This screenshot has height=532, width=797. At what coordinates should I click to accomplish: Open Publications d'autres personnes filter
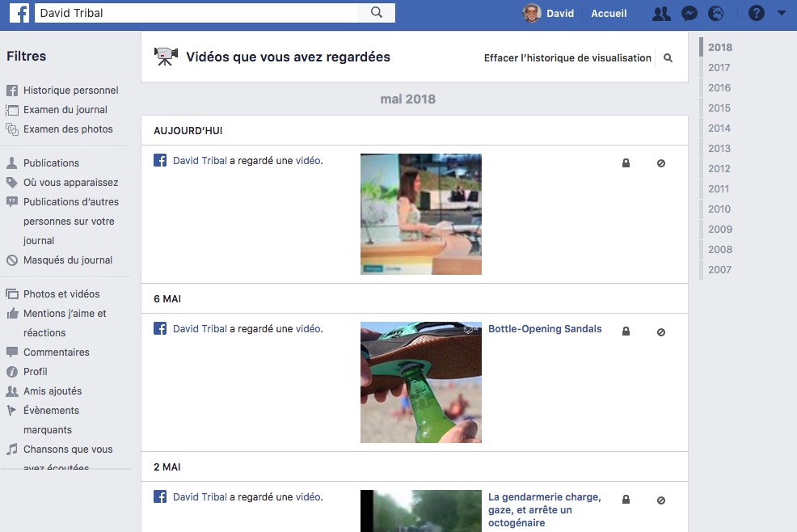click(62, 222)
